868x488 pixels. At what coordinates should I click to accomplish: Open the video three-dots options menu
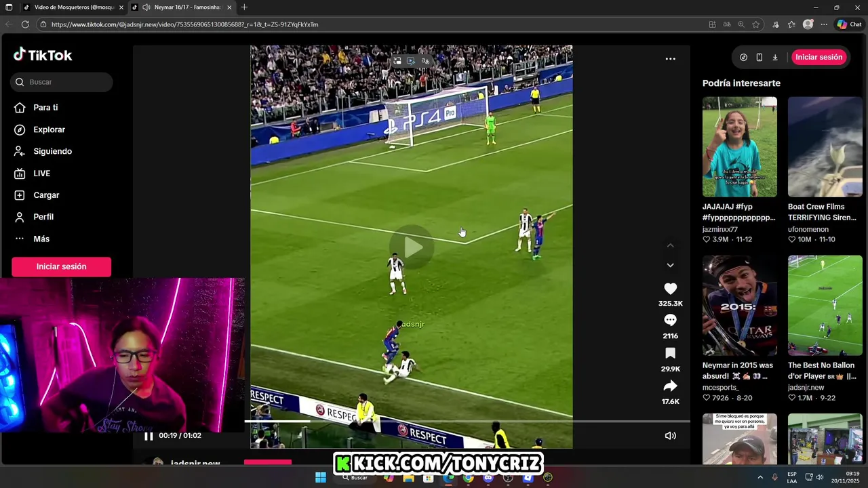coord(670,59)
